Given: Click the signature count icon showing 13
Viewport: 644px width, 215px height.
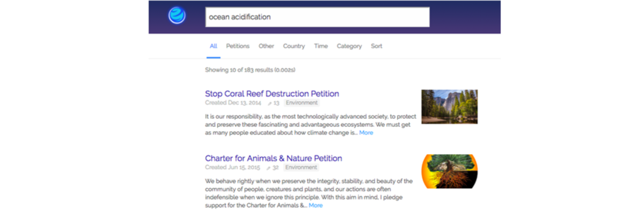Looking at the screenshot, I should click(x=269, y=103).
